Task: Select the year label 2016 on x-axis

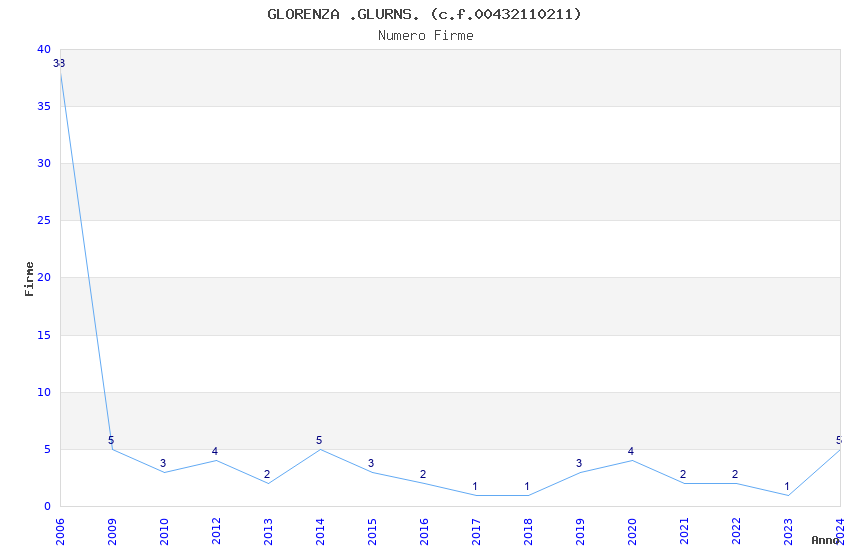Action: [424, 532]
